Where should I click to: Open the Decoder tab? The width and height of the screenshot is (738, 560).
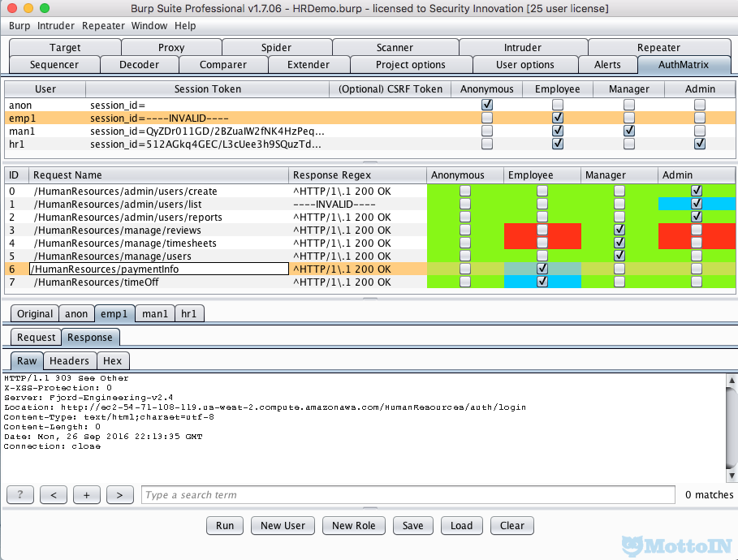139,64
